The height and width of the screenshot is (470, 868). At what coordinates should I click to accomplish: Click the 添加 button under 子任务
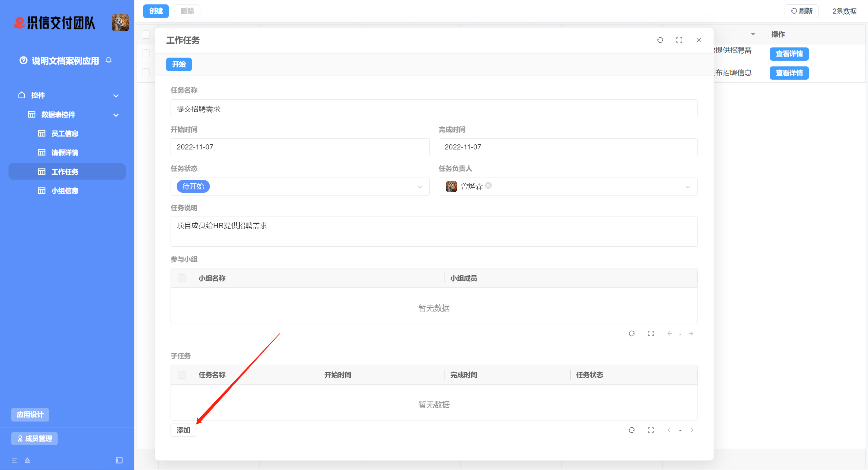click(183, 430)
